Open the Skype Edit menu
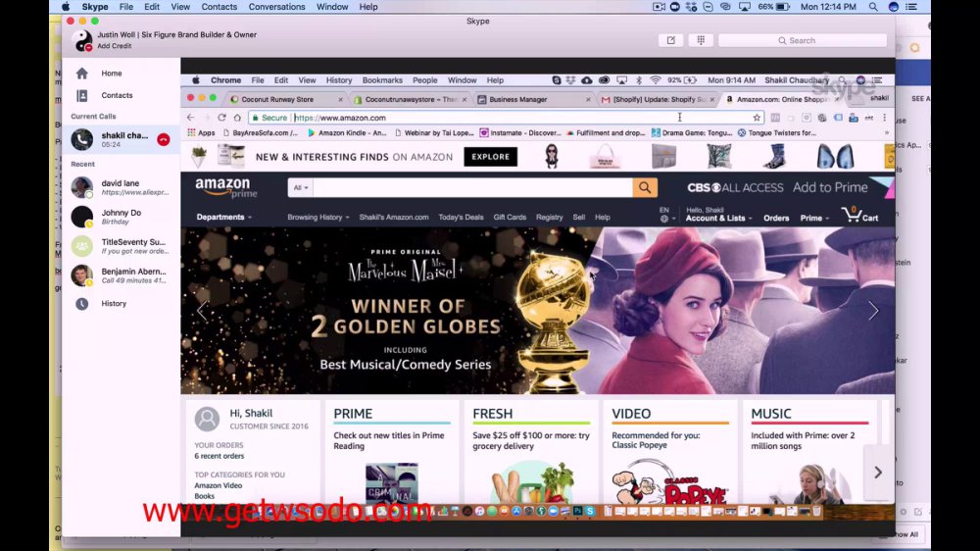Image resolution: width=980 pixels, height=551 pixels. coord(152,7)
